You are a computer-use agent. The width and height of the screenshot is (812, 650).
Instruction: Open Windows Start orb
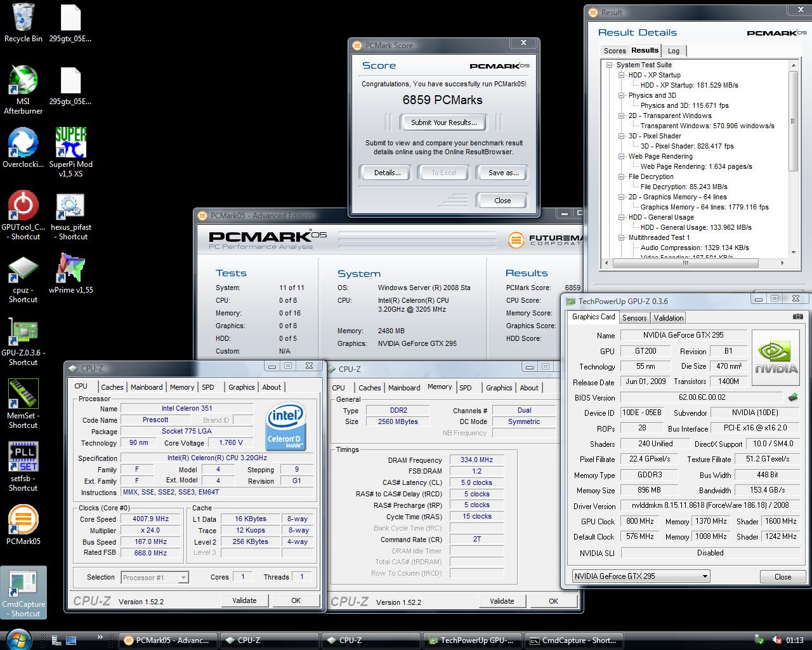coord(19,639)
